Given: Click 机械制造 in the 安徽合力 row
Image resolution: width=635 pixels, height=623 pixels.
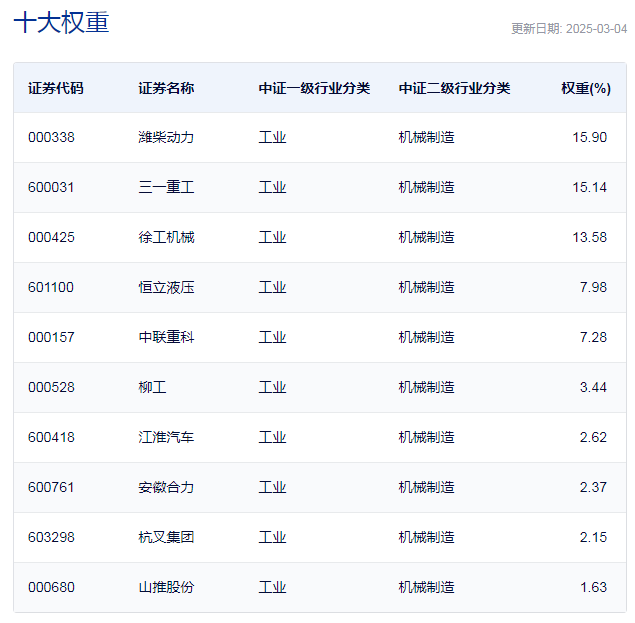Looking at the screenshot, I should pos(426,487).
